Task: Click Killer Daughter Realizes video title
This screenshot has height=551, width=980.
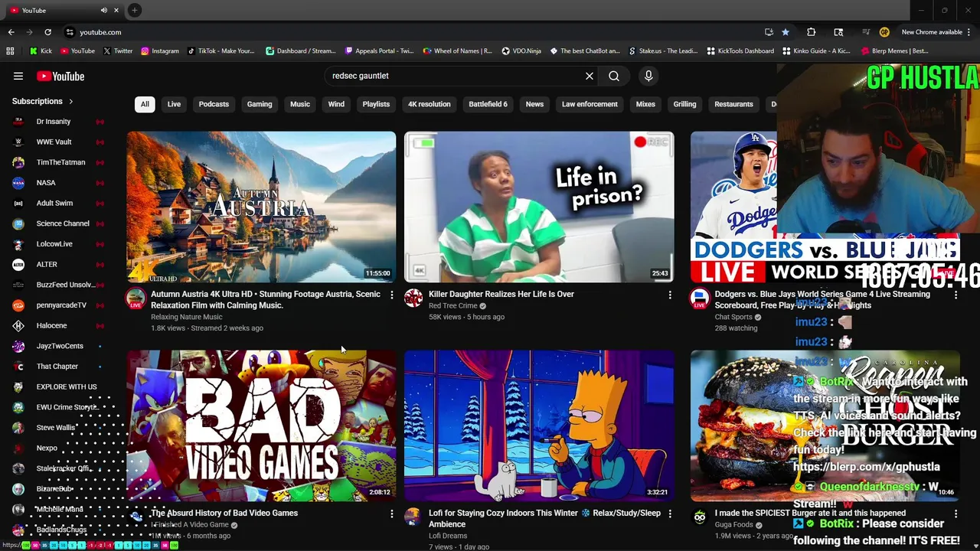Action: [x=501, y=294]
